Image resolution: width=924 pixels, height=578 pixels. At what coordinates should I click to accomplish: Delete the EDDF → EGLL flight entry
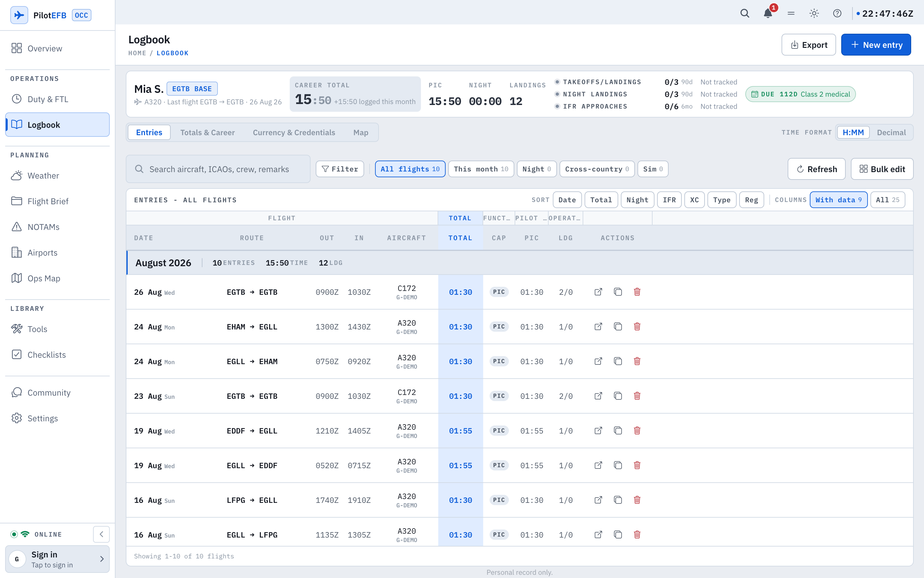[637, 431]
